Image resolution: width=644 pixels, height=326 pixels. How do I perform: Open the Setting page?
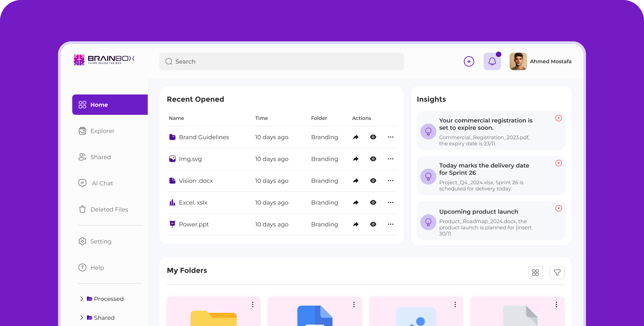[x=95, y=241]
